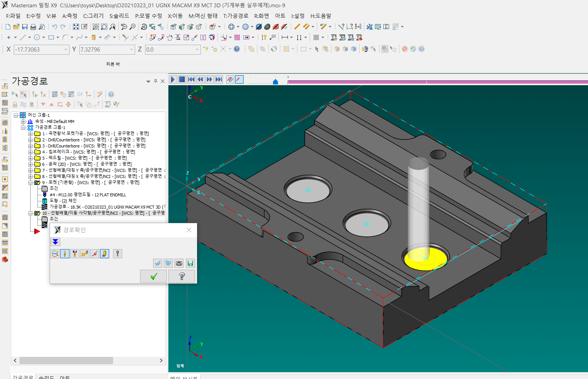This screenshot has height=379, width=588.
Task: Click the single-slash toolpath display icon
Action: (158, 263)
